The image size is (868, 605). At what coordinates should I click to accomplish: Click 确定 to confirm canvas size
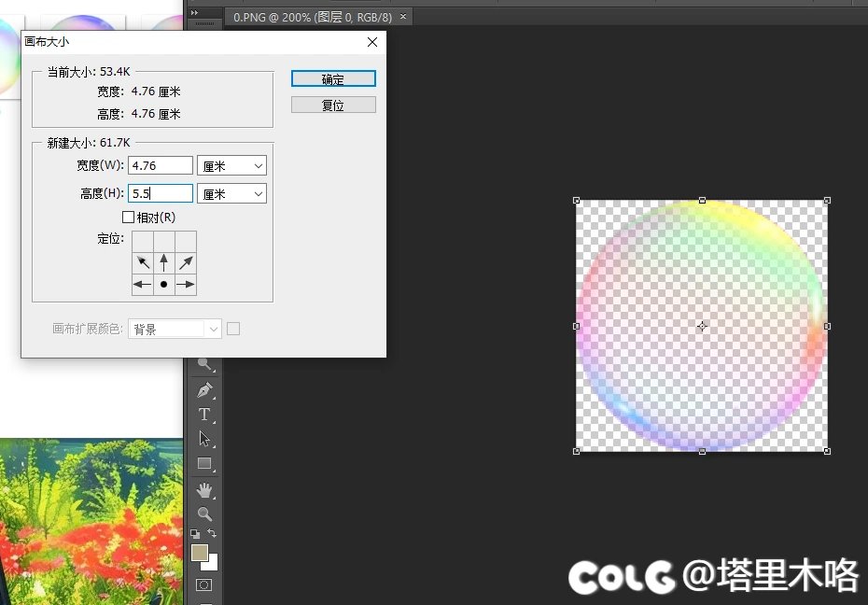333,79
